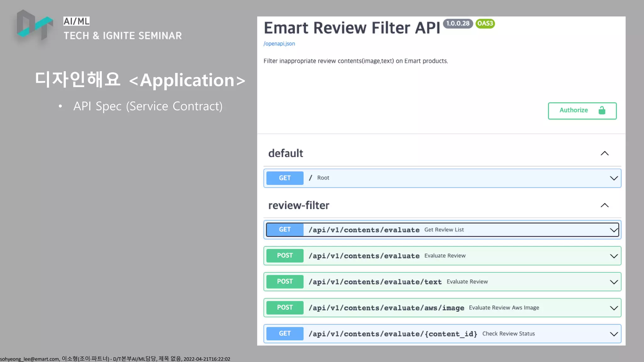Image resolution: width=644 pixels, height=362 pixels.
Task: Click POST badge for aws/image endpoint
Action: pos(285,308)
